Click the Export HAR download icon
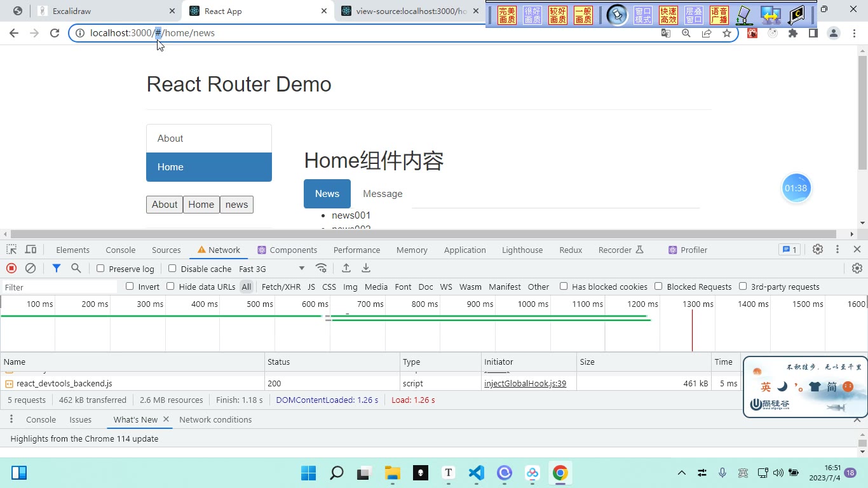 tap(366, 268)
